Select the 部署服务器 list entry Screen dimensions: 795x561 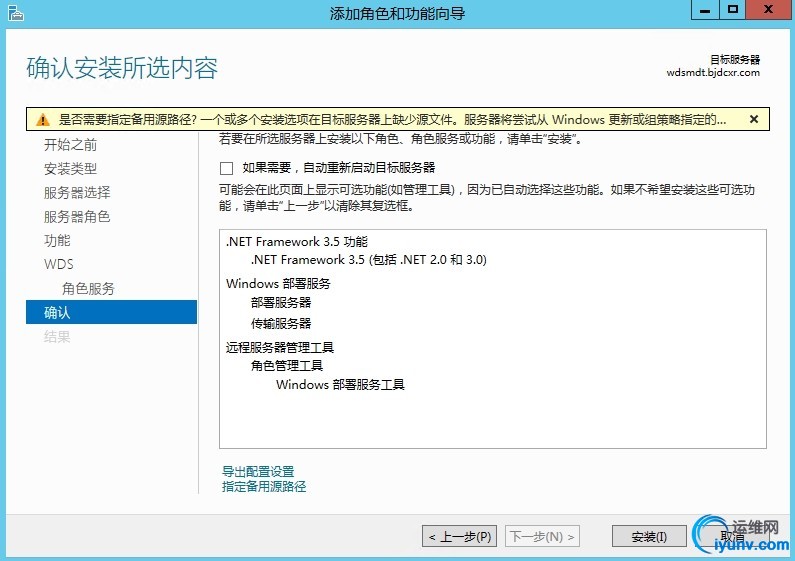pyautogui.click(x=281, y=302)
